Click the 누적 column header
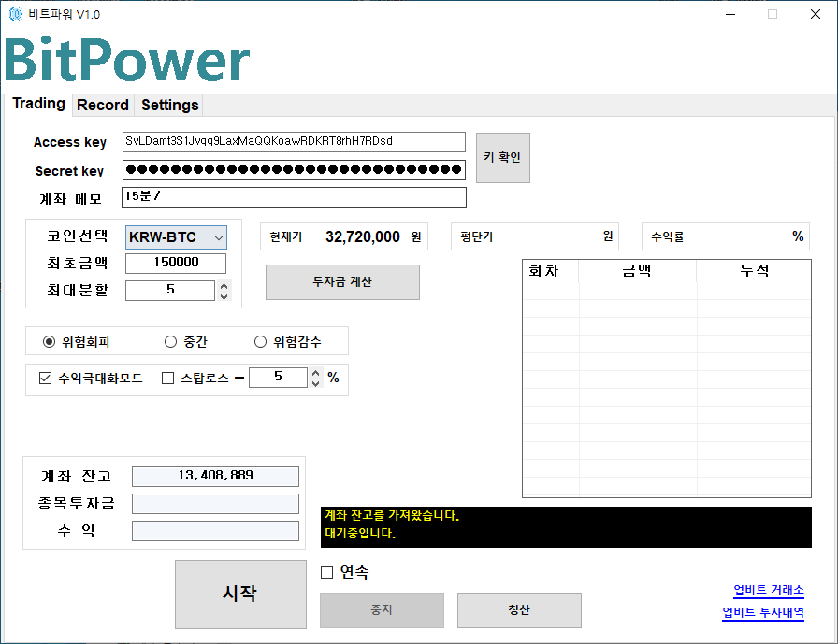The image size is (838, 644). [754, 271]
